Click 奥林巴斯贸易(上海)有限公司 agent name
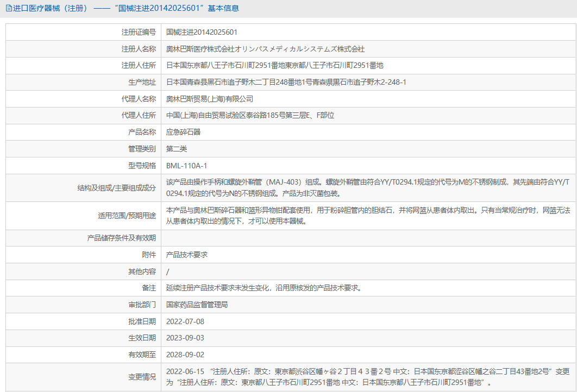Image resolution: width=577 pixels, height=392 pixels. (209, 99)
